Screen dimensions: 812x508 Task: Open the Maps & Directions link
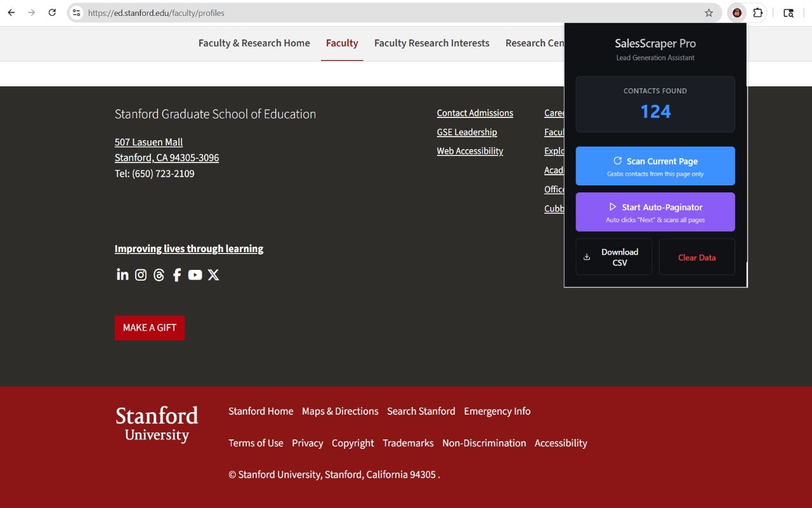click(x=340, y=411)
